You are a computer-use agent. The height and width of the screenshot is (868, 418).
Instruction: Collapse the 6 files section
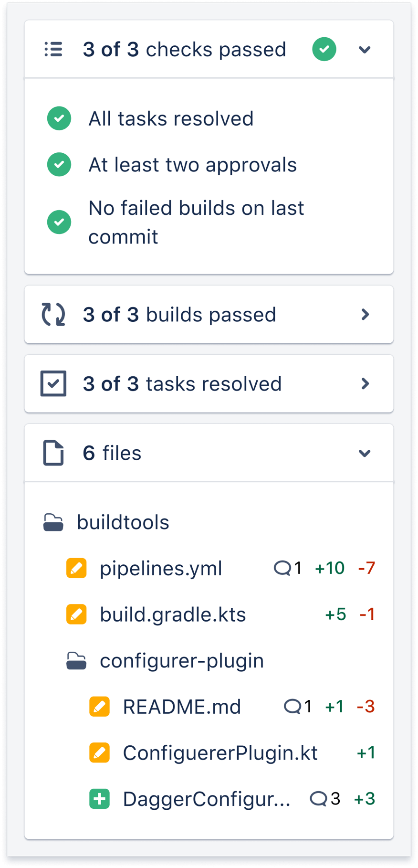click(x=364, y=453)
